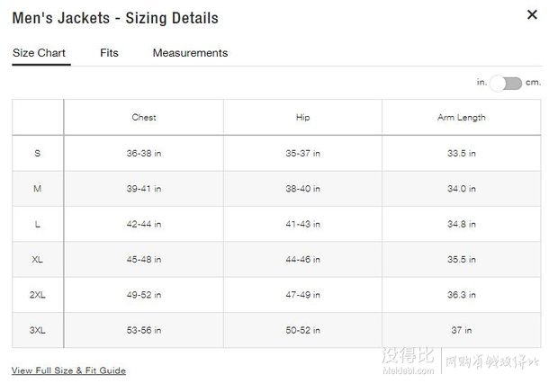Close the sizing details dialog
This screenshot has height=392, width=549.
click(x=532, y=14)
